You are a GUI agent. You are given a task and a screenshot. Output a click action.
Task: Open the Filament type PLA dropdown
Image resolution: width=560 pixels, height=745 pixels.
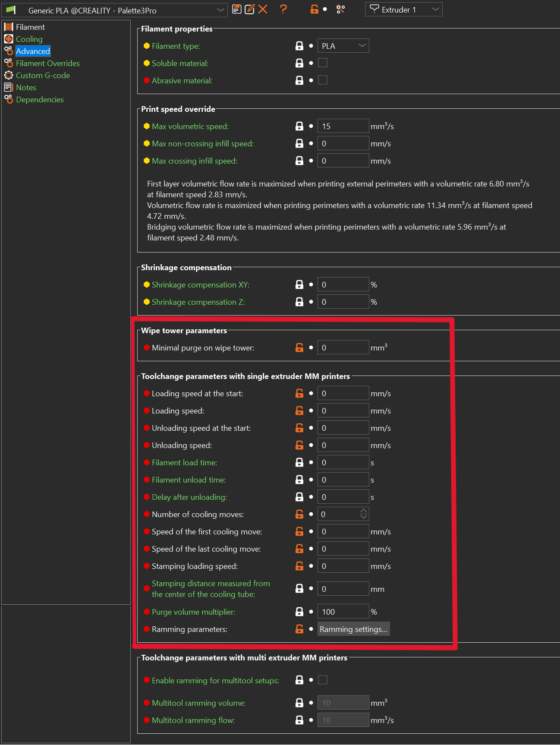[343, 46]
